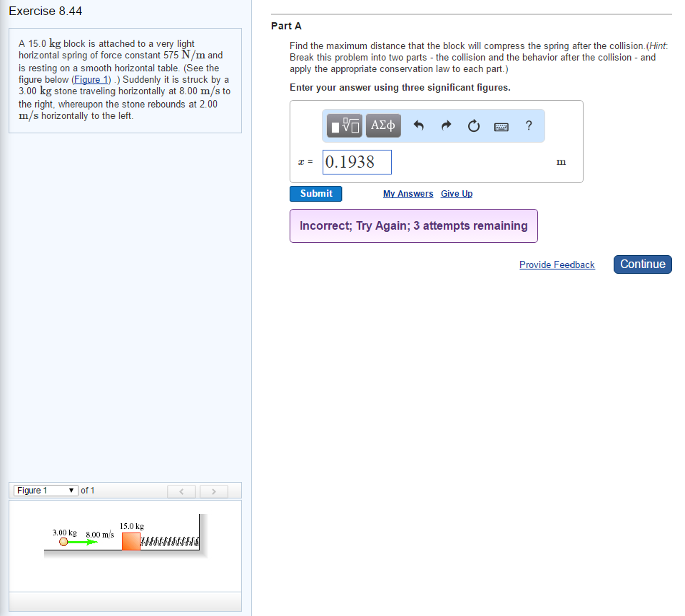
Task: Expand the Figure 1 dropdown selector
Action: pos(46,490)
